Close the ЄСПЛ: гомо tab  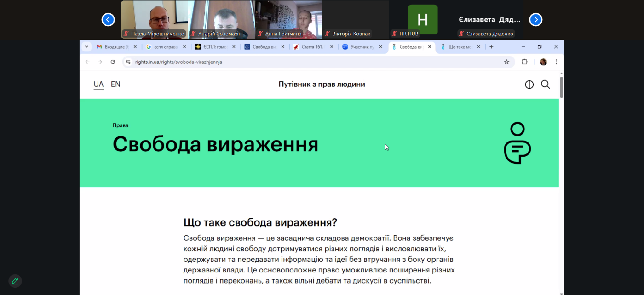coord(233,47)
